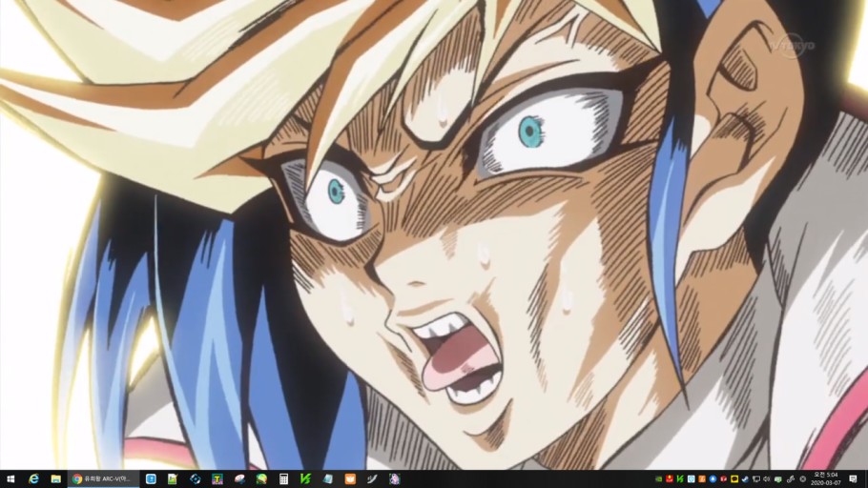This screenshot has width=868, height=488.
Task: Click the gray link-shaped tray icon
Action: 791,479
